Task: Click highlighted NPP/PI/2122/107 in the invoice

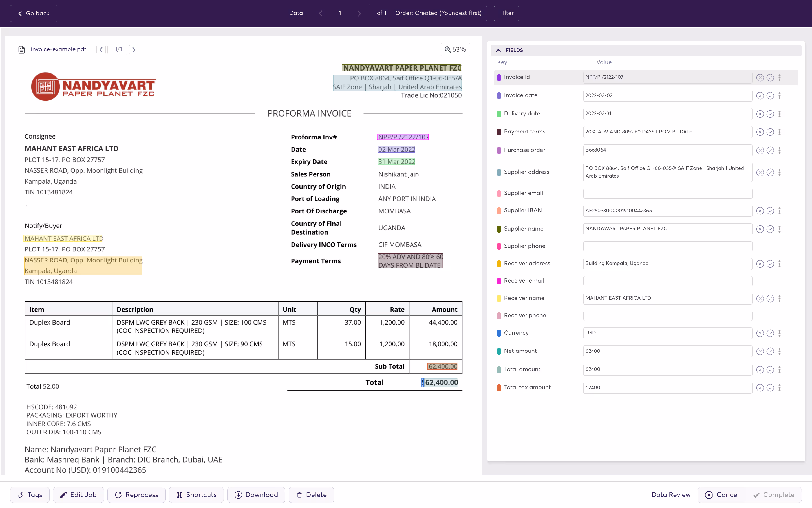Action: 403,137
